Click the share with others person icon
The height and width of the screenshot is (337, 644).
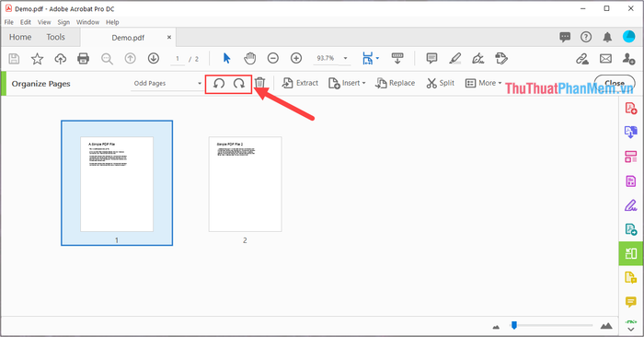pyautogui.click(x=628, y=59)
